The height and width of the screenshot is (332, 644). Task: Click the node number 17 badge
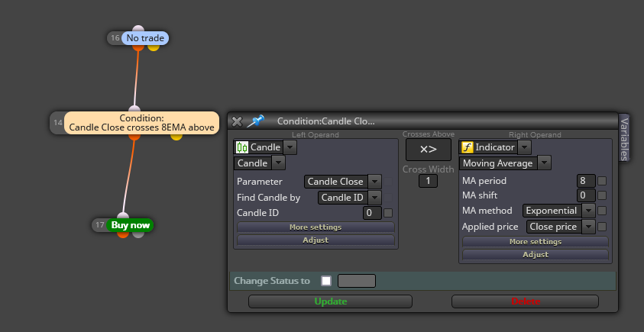(x=100, y=225)
